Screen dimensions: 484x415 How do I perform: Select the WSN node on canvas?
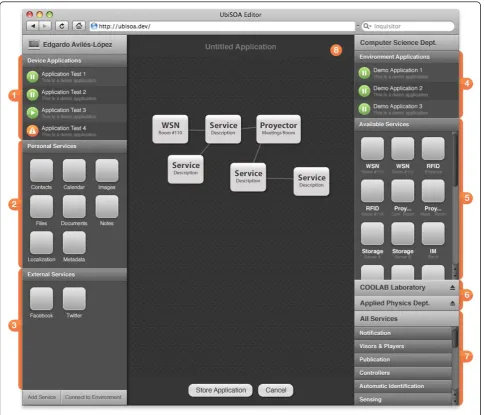[170, 129]
